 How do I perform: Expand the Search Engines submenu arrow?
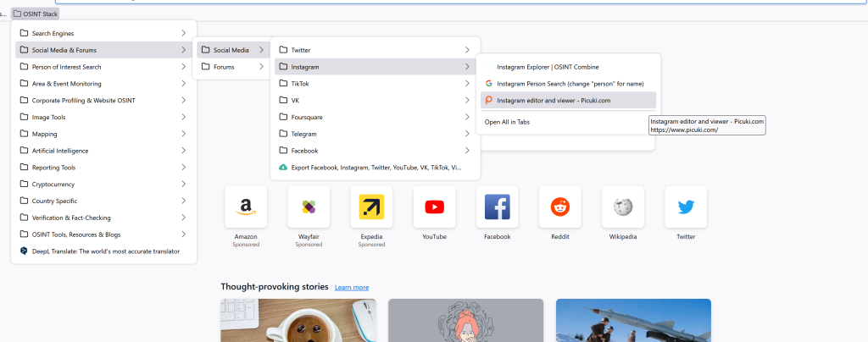click(183, 33)
